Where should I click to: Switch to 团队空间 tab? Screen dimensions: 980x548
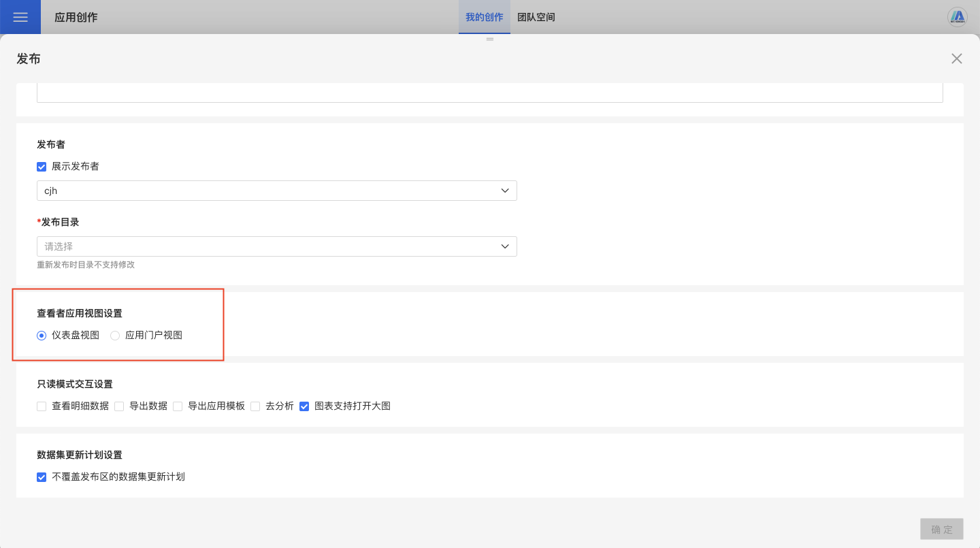536,17
